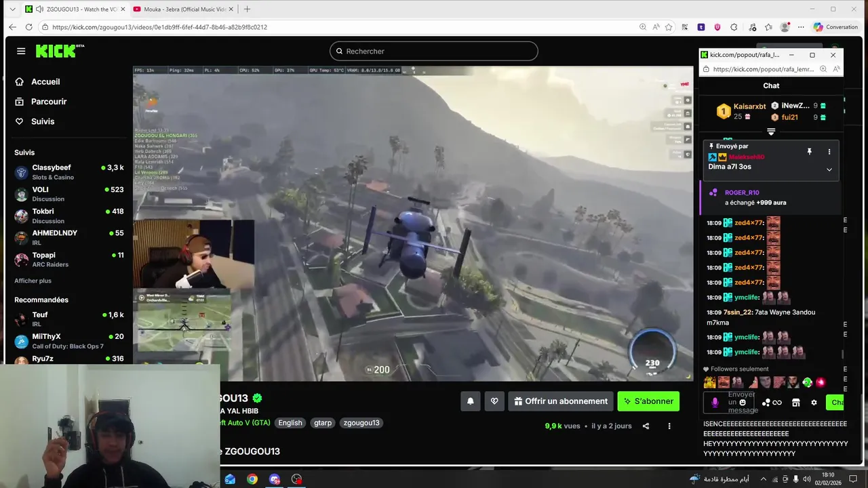Select the gtarp tag

coord(323,423)
